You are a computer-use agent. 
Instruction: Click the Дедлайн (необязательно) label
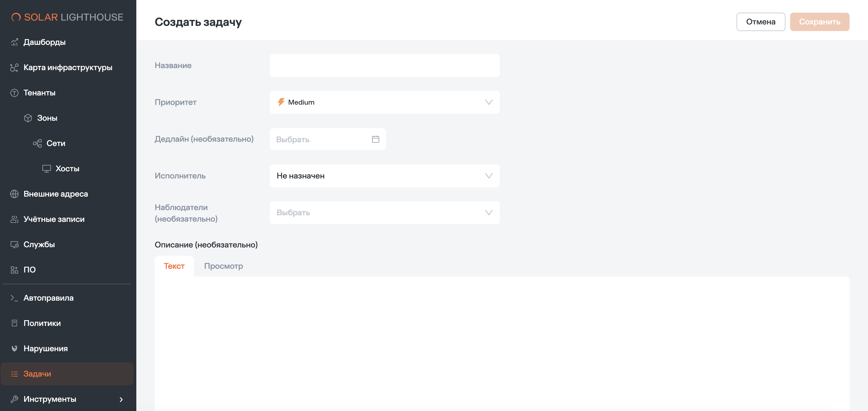pos(204,139)
